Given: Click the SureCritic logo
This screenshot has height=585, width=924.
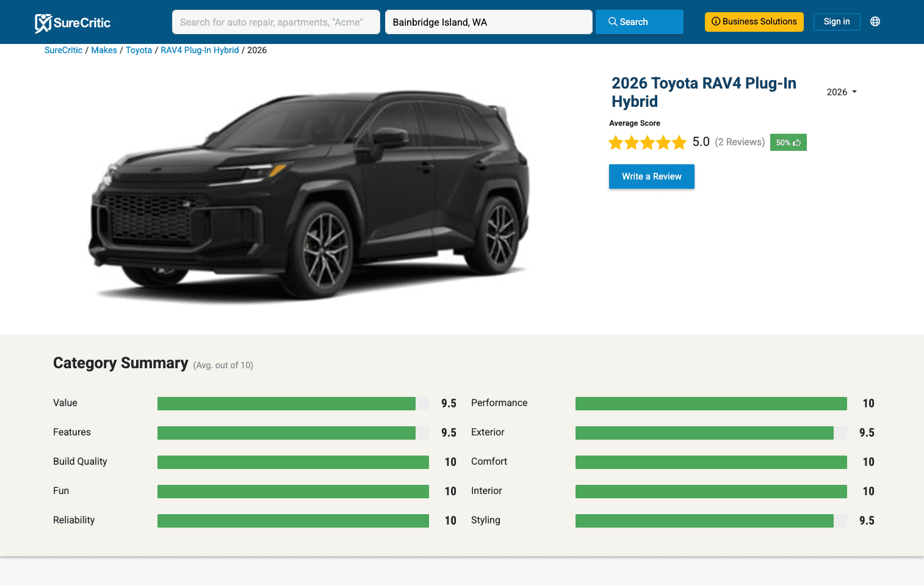Looking at the screenshot, I should pos(73,23).
